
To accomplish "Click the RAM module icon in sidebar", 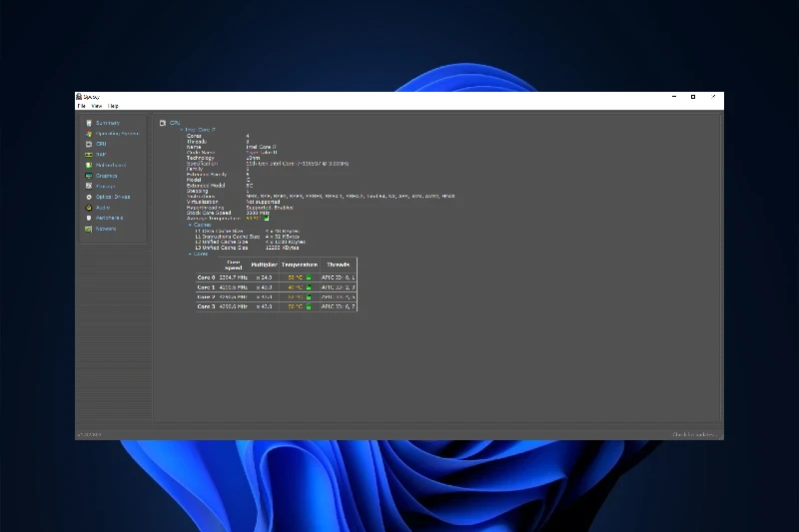I will (89, 155).
